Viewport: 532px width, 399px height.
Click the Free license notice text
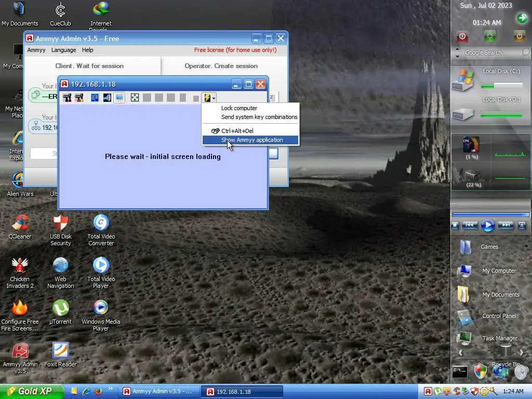tap(235, 50)
